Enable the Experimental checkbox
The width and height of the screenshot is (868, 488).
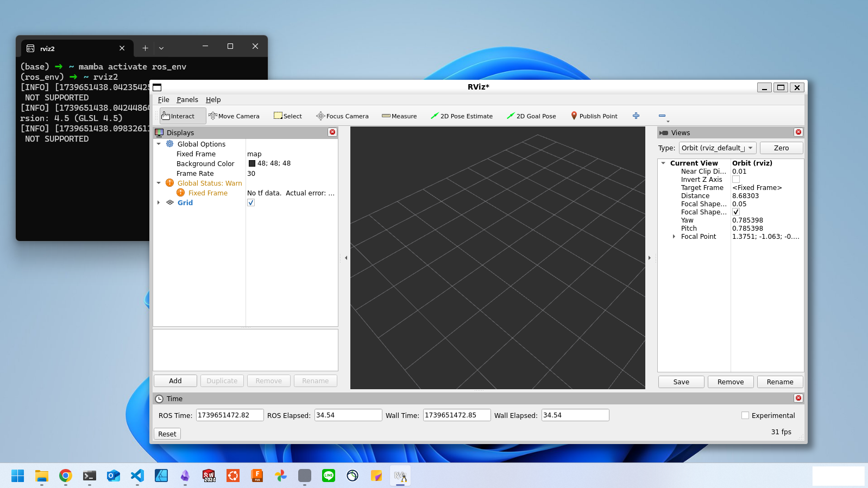point(745,415)
